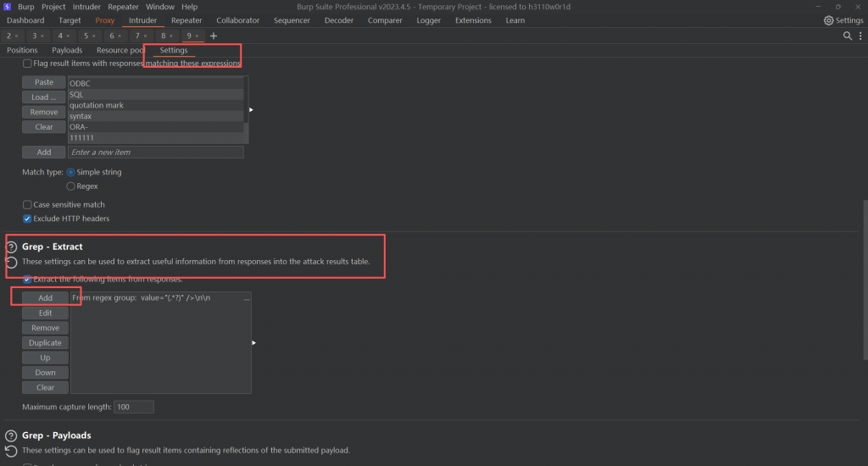Open the Grep - Payloads help icon
Viewport: 868px width, 466px height.
[11, 436]
